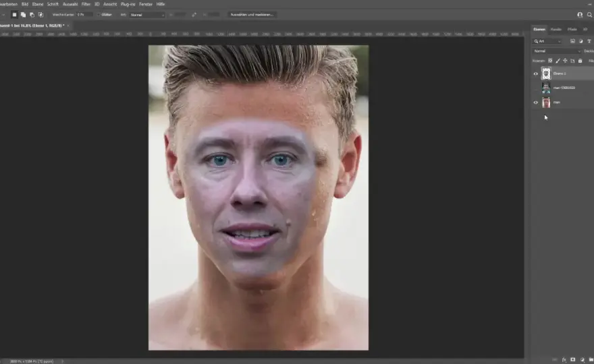Select the man layer thumbnail

[546, 102]
